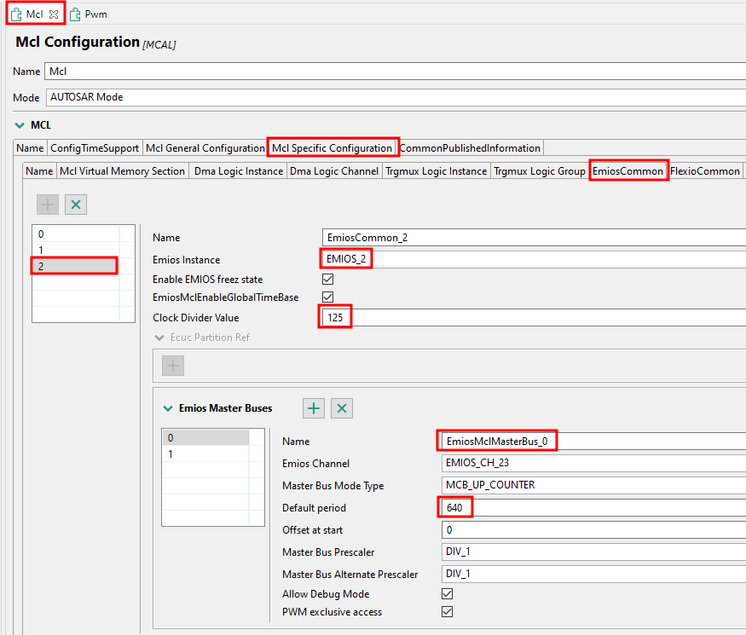Toggle Allow Debug Mode checkbox

click(447, 594)
